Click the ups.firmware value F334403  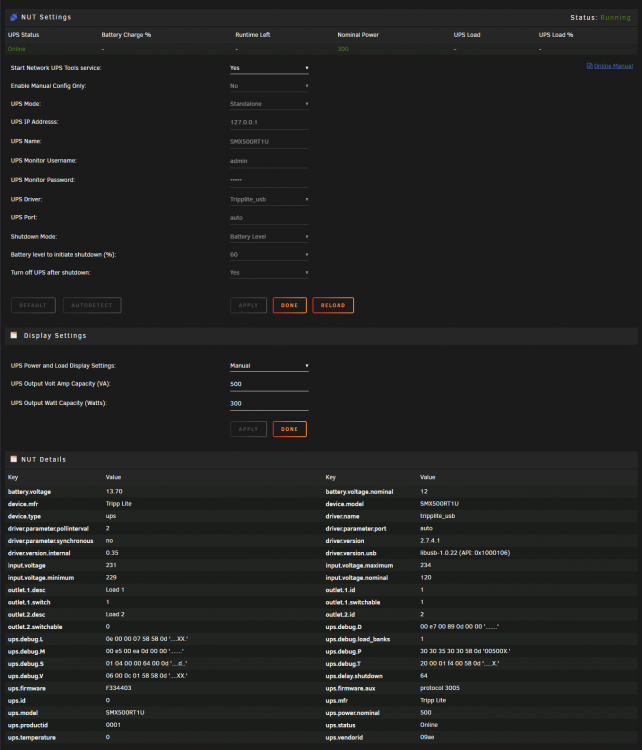(x=118, y=688)
